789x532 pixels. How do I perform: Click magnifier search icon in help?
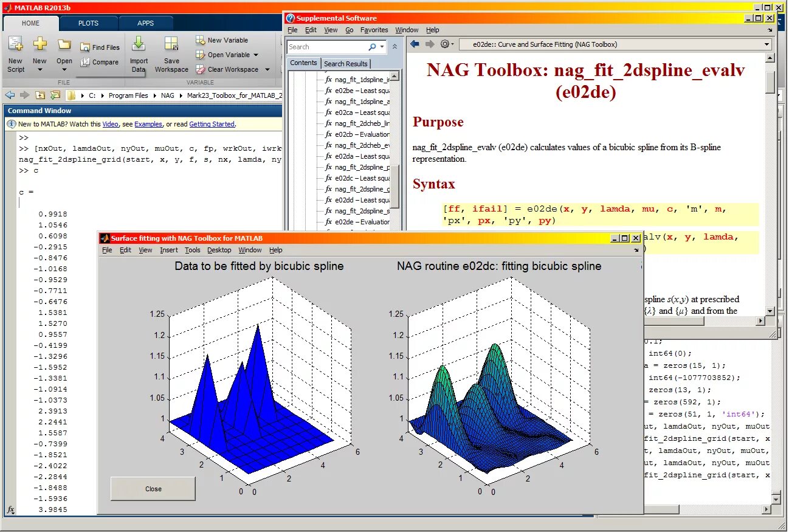(372, 47)
